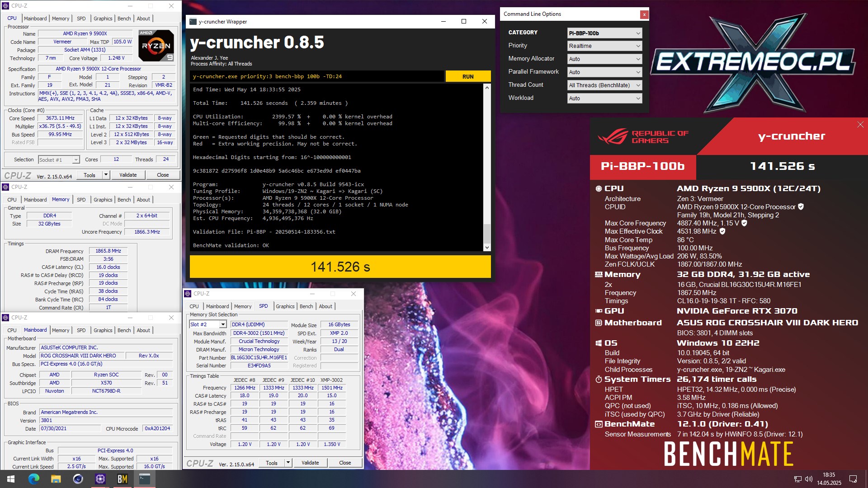Open Memory tab in SPD CPU-Z window
The image size is (868, 488).
pos(243,306)
